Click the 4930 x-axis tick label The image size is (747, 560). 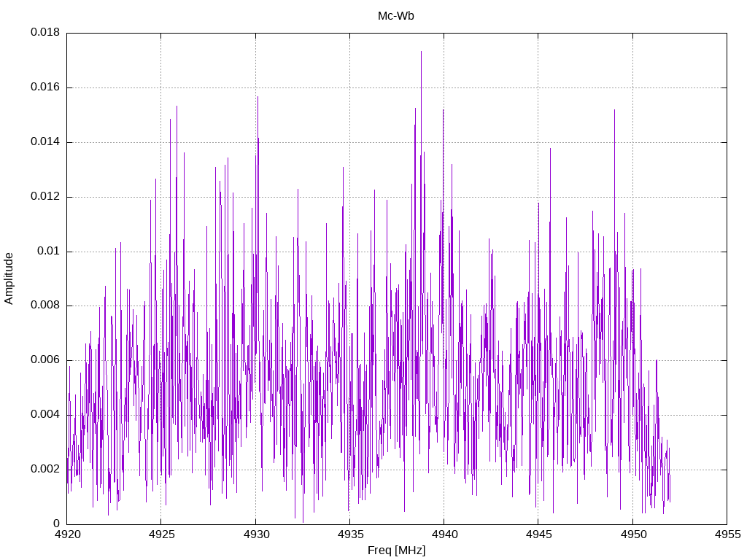(x=256, y=534)
